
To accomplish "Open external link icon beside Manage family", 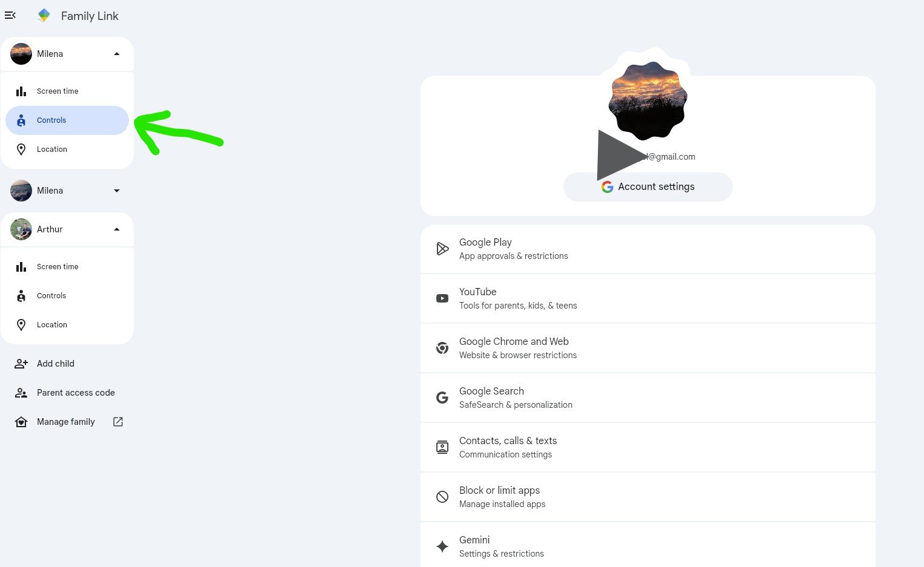I will pyautogui.click(x=118, y=422).
